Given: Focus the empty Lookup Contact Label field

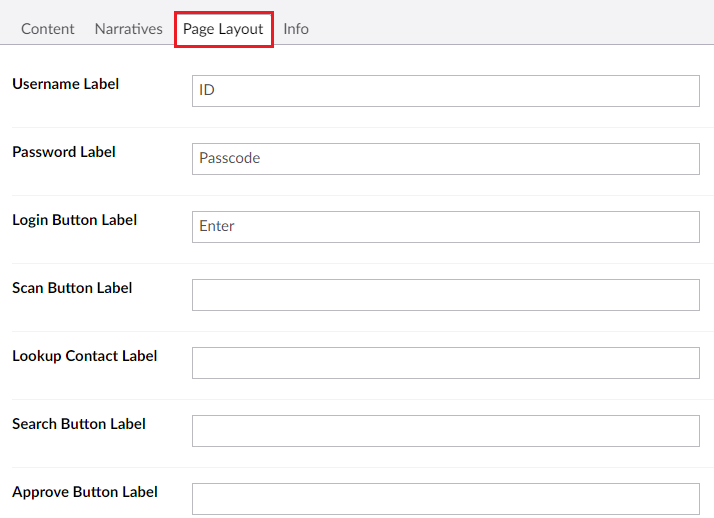Looking at the screenshot, I should tap(445, 362).
